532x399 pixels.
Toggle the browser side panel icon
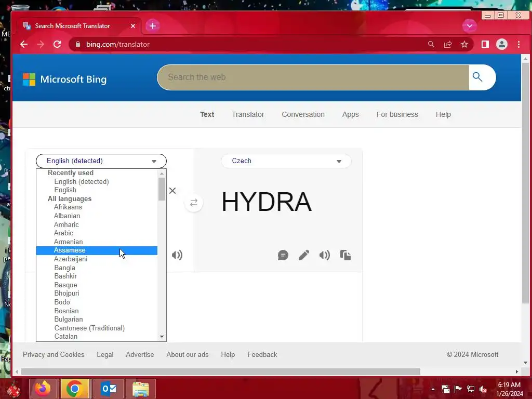coord(485,44)
